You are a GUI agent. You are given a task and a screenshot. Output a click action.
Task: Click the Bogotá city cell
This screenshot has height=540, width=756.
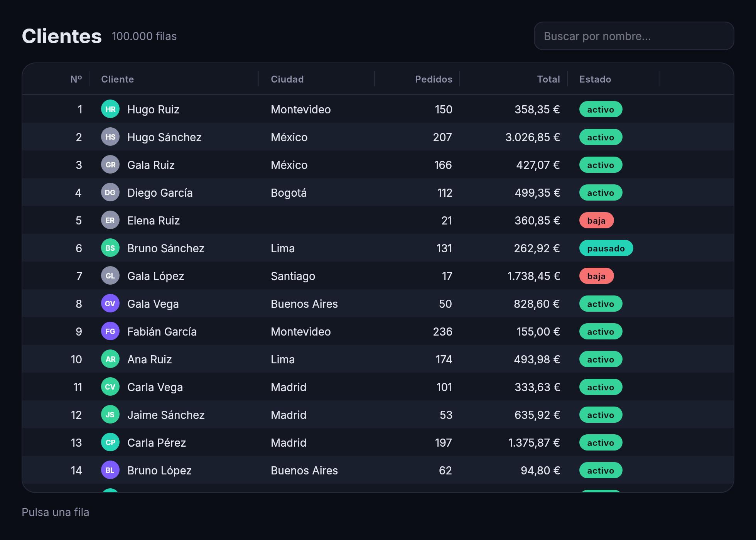(x=289, y=192)
